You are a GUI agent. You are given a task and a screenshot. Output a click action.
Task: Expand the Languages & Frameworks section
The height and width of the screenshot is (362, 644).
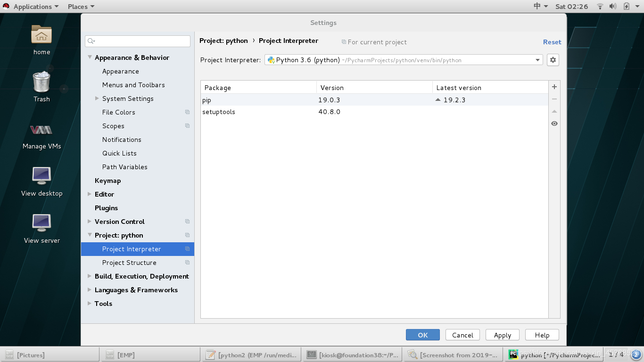pyautogui.click(x=90, y=290)
